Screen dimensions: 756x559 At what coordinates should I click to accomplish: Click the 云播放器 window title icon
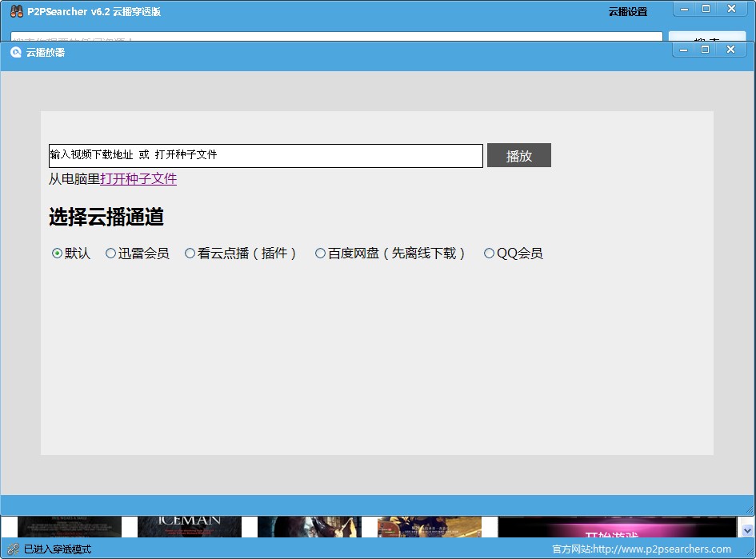[15, 52]
